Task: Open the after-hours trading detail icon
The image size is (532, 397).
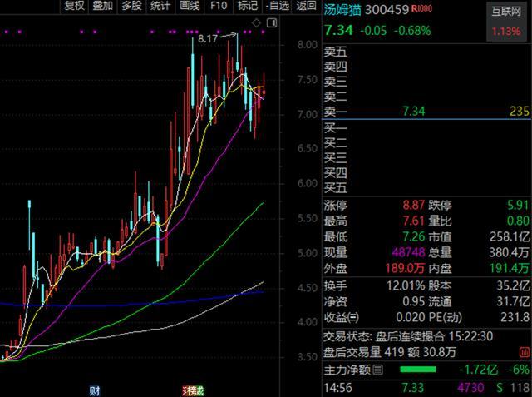Action: tap(525, 352)
